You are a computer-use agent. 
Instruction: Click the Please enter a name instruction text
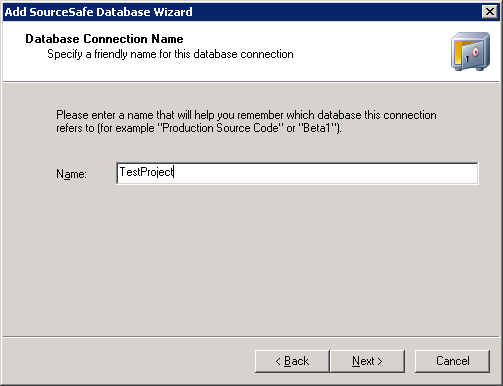pos(246,115)
